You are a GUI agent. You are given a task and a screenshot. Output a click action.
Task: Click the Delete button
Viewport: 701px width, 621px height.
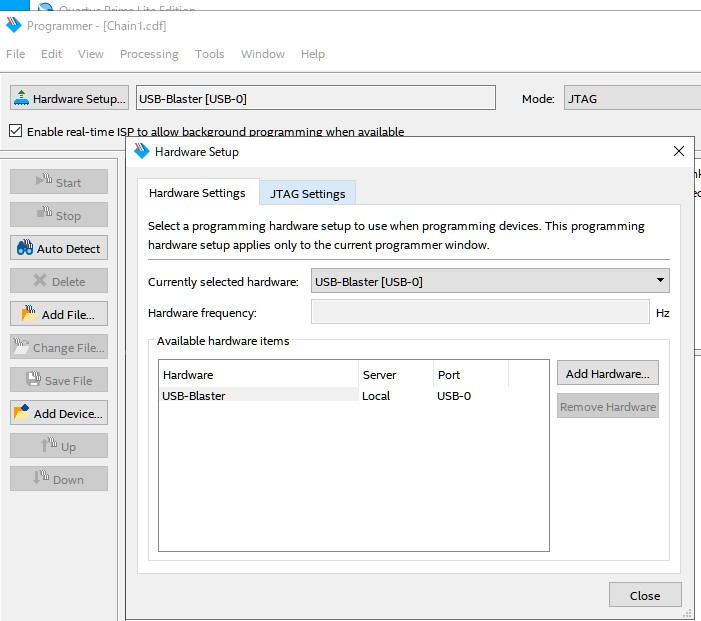pyautogui.click(x=59, y=281)
